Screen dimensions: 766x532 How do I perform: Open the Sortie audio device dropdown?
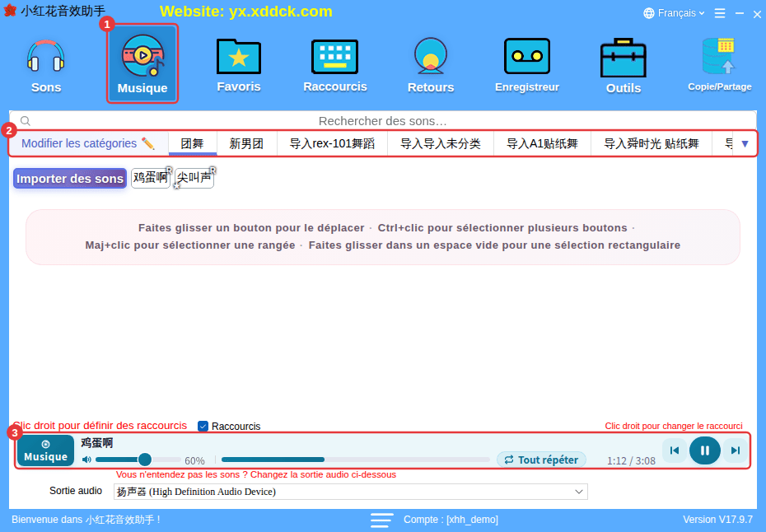(350, 492)
